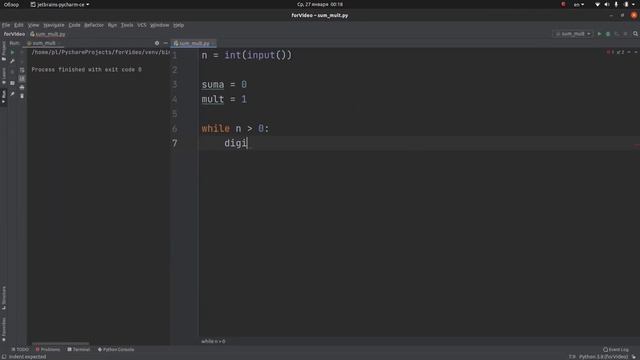Toggle soft-wrap in Run output
The width and height of the screenshot is (640, 360).
[x=22, y=70]
